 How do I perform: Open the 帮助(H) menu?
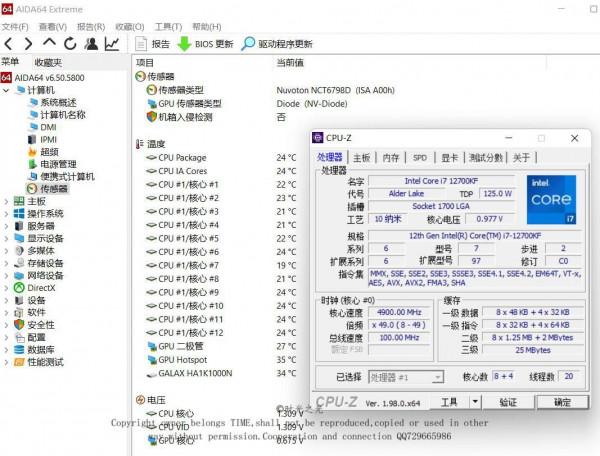(x=207, y=27)
